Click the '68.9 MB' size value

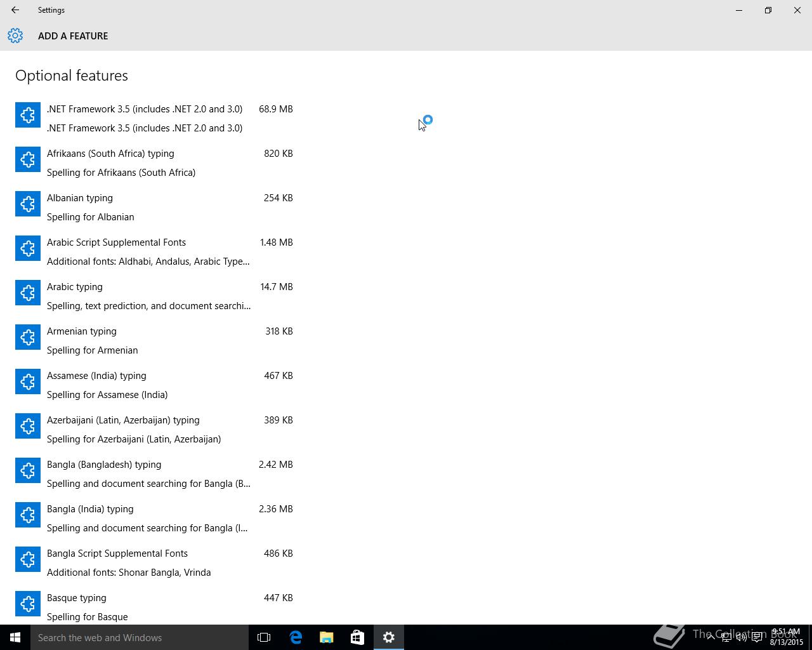tap(276, 109)
